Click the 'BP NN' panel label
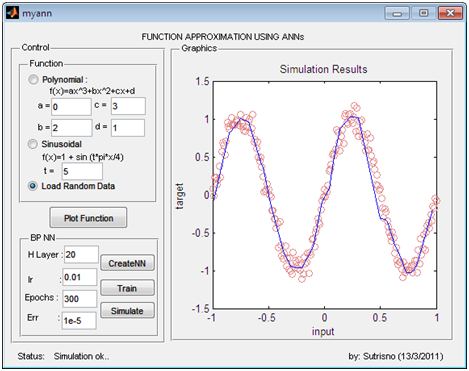 click(x=43, y=238)
